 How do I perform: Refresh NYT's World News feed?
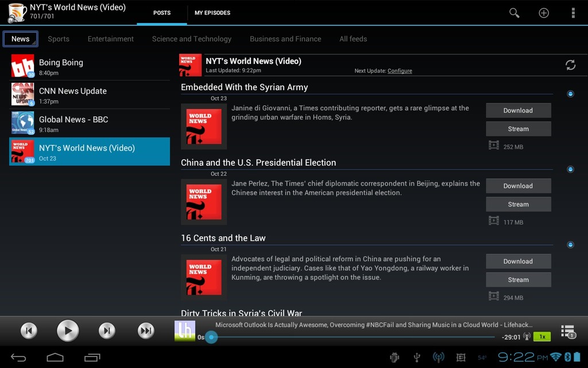[570, 65]
